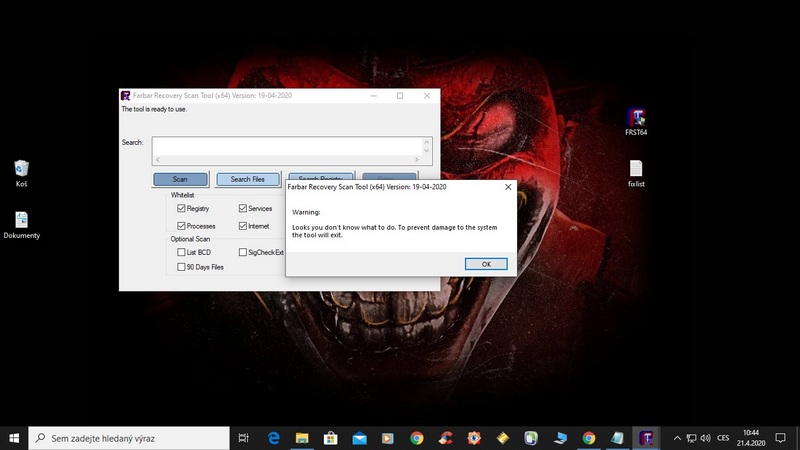Launch Microsoft Edge from the taskbar
The image size is (800, 450).
(273, 438)
